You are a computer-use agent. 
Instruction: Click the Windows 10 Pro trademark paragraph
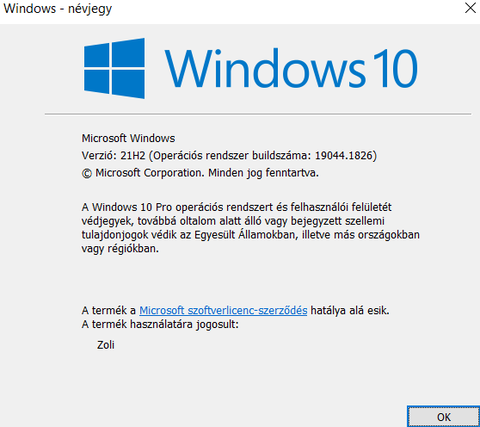coord(250,228)
